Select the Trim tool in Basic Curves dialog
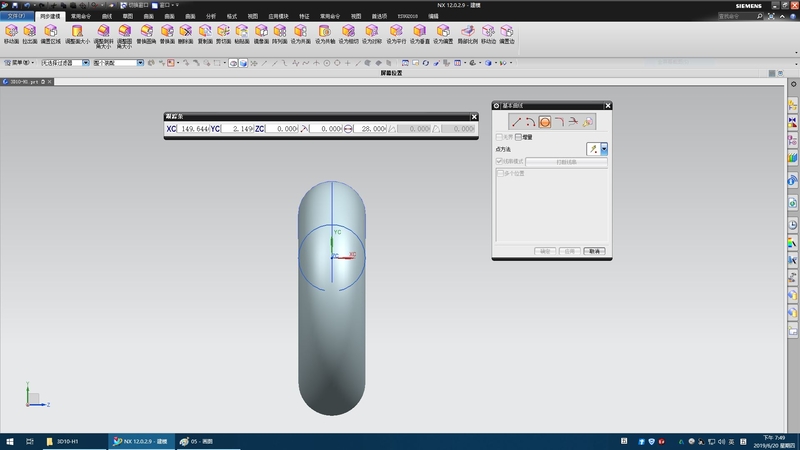 click(x=573, y=122)
